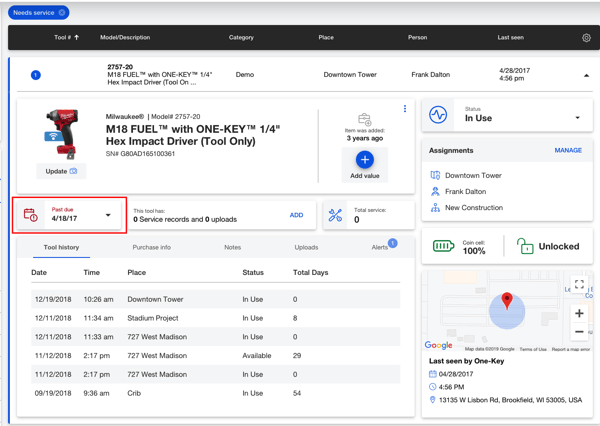Click the red map location pin
This screenshot has width=600, height=426.
pos(507,300)
